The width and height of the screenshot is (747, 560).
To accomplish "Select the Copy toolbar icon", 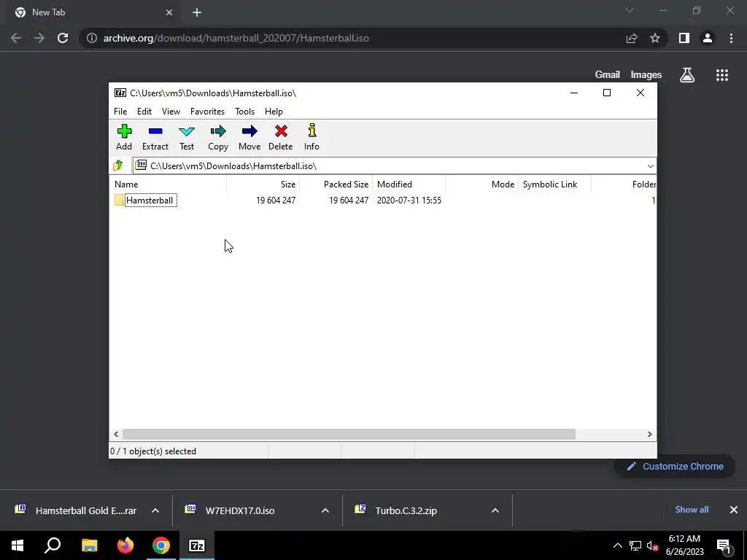I will pyautogui.click(x=218, y=138).
